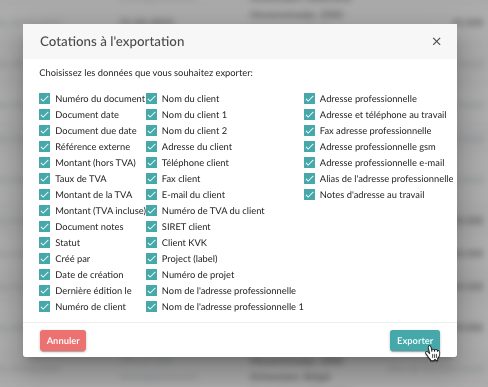Uncheck the Adresse professionnelle checkbox

pos(309,99)
